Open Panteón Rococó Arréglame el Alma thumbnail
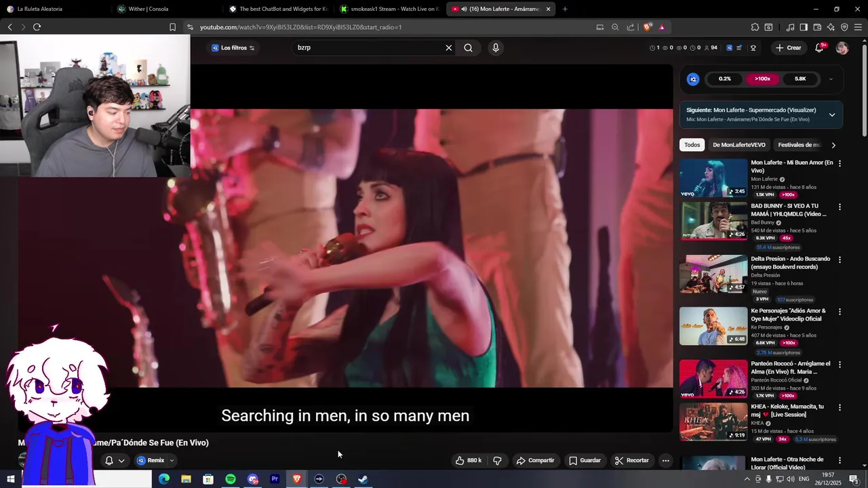Screen dimensions: 868x488 click(713, 378)
